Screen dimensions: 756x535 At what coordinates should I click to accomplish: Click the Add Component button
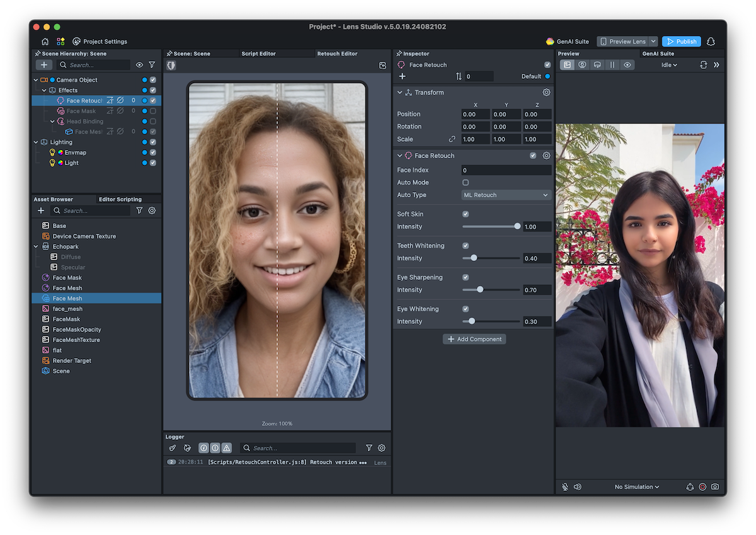474,339
